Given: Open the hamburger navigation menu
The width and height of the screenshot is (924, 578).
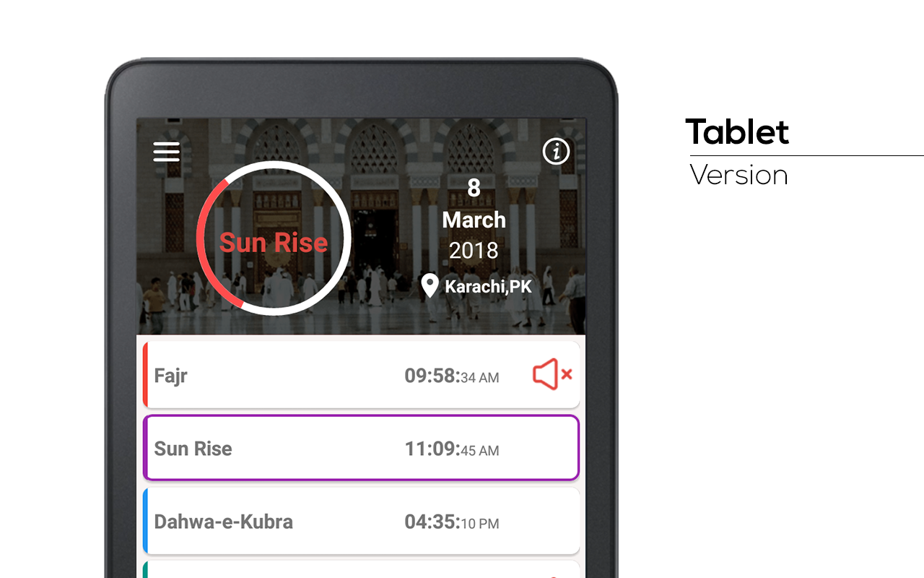Looking at the screenshot, I should point(166,152).
